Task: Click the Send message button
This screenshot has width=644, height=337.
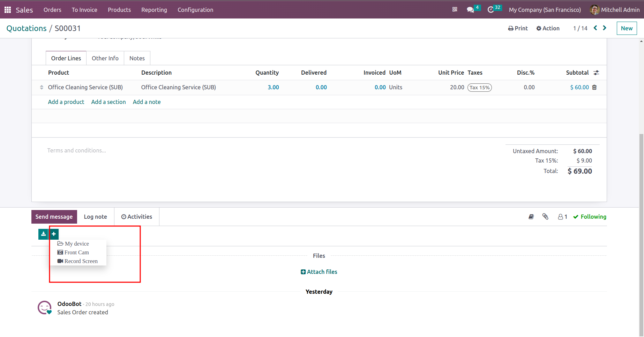Action: click(54, 217)
